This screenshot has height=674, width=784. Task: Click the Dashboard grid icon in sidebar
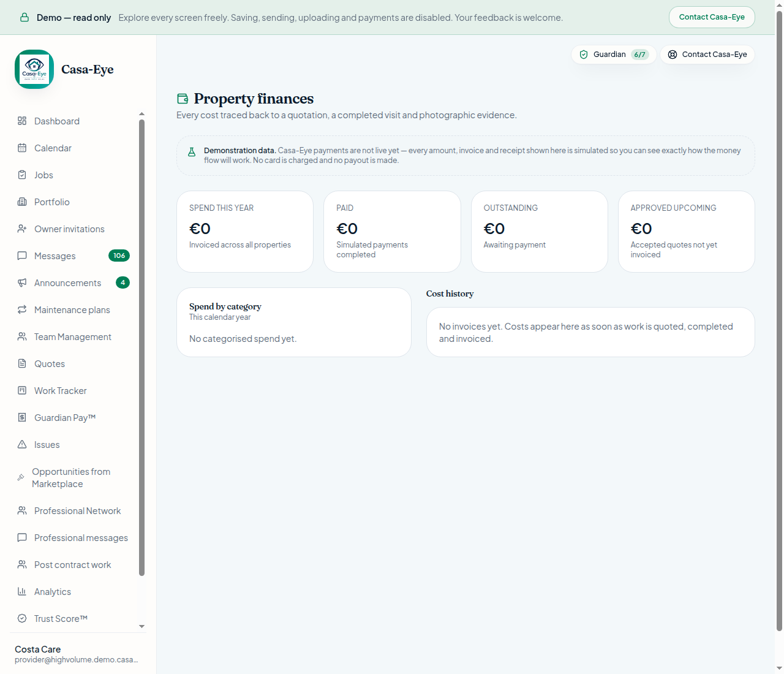coord(22,121)
